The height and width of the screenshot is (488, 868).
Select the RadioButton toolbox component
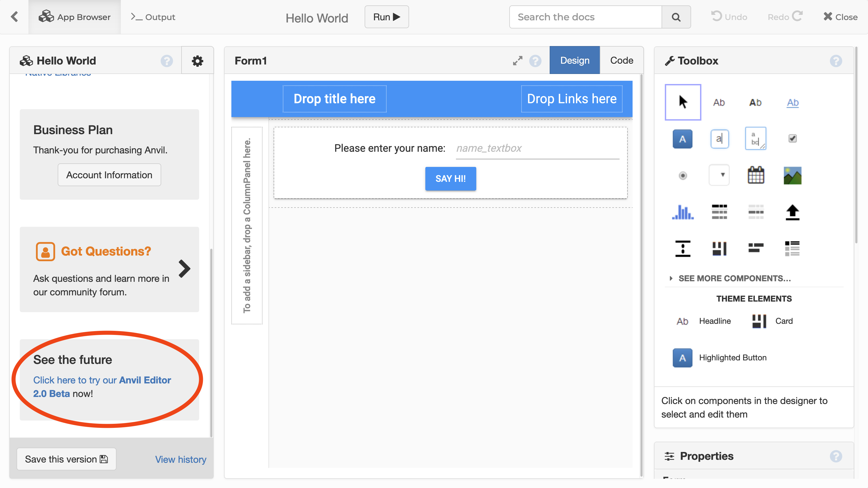pyautogui.click(x=683, y=175)
